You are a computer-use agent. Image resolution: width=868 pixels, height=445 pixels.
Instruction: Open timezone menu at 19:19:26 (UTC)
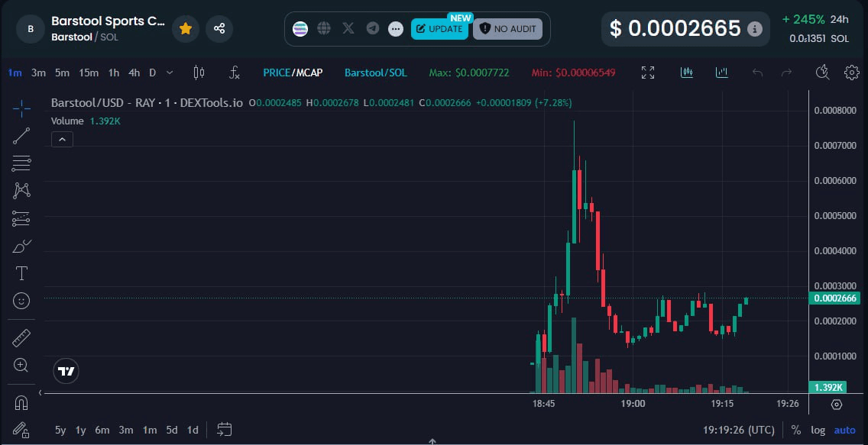coord(738,430)
